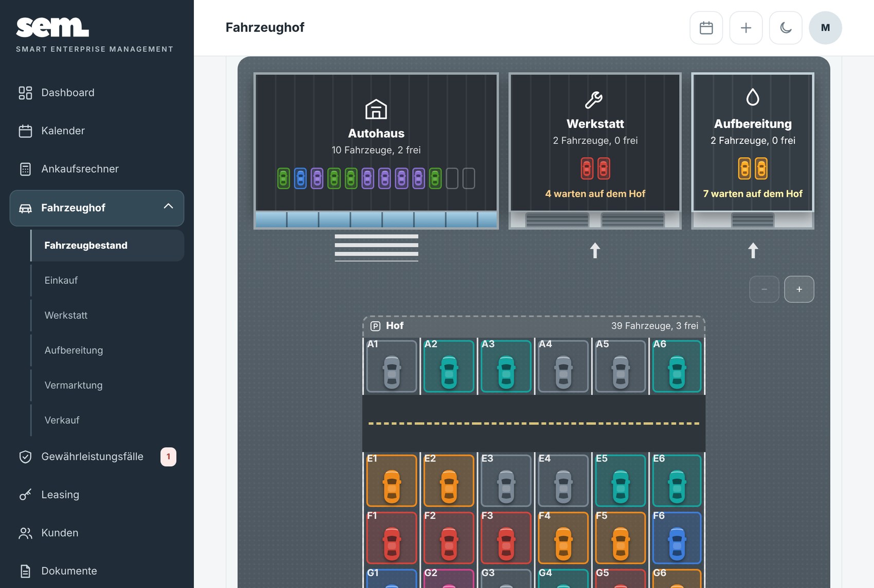Open the Aufbereitung submenu item in sidebar
874x588 pixels.
(107, 350)
